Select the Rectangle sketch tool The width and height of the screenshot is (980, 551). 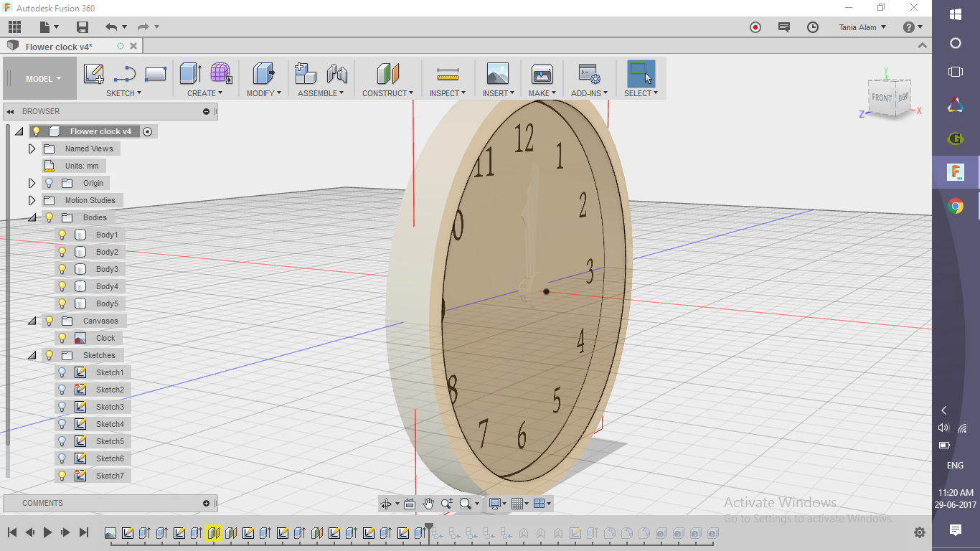(156, 74)
